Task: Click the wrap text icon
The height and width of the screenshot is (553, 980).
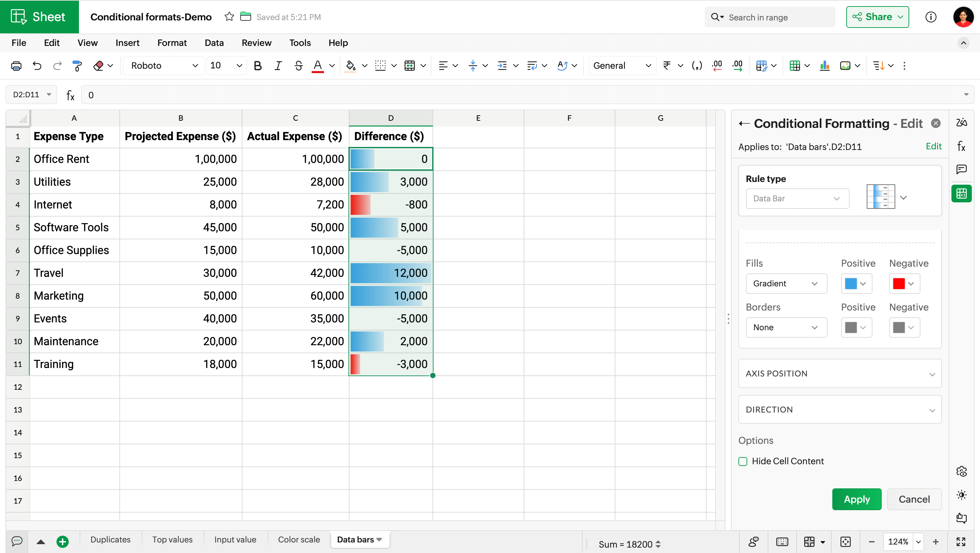Action: pyautogui.click(x=532, y=66)
